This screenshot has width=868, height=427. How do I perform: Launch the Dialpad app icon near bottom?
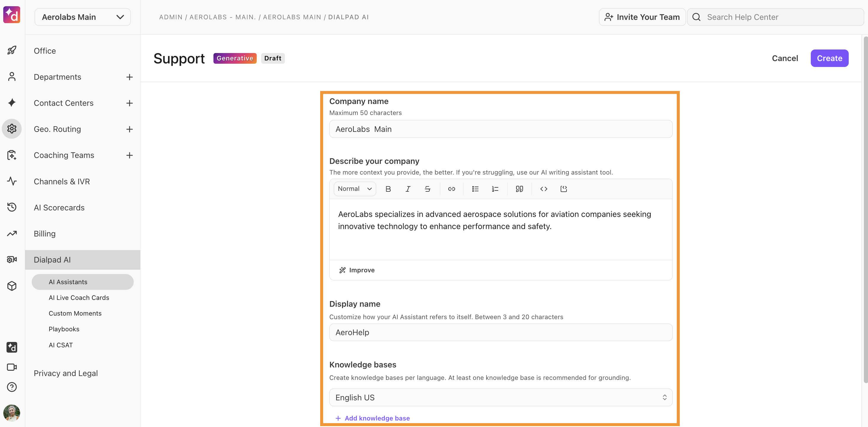12,347
